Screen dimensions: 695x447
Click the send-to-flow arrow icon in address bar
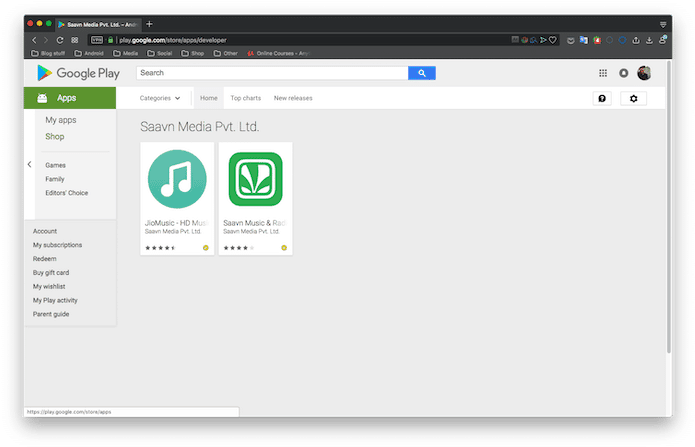click(x=543, y=40)
